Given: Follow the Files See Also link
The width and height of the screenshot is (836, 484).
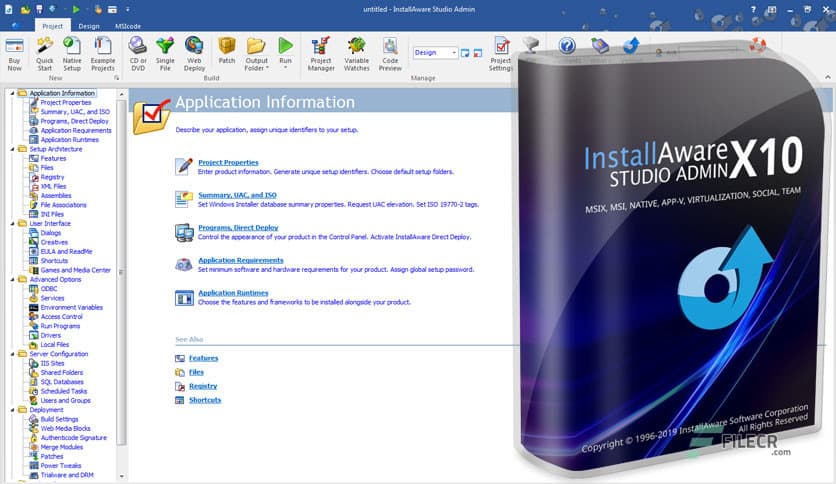Looking at the screenshot, I should (x=196, y=372).
